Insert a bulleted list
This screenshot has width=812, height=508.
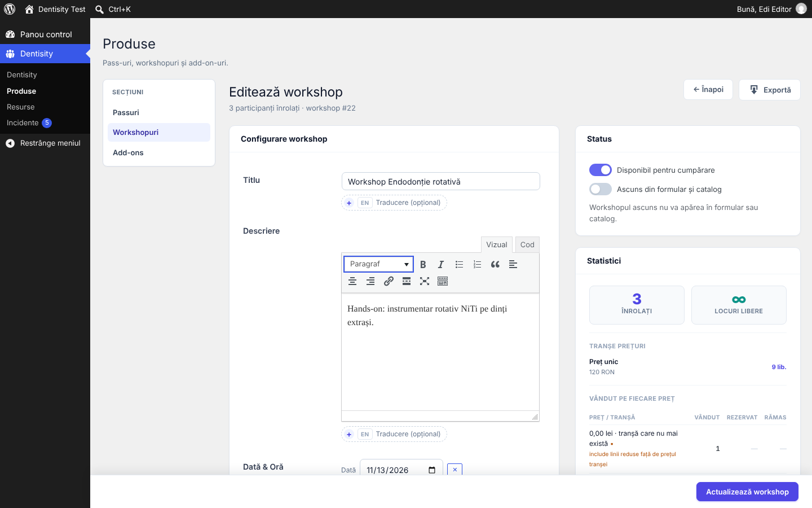(x=459, y=264)
